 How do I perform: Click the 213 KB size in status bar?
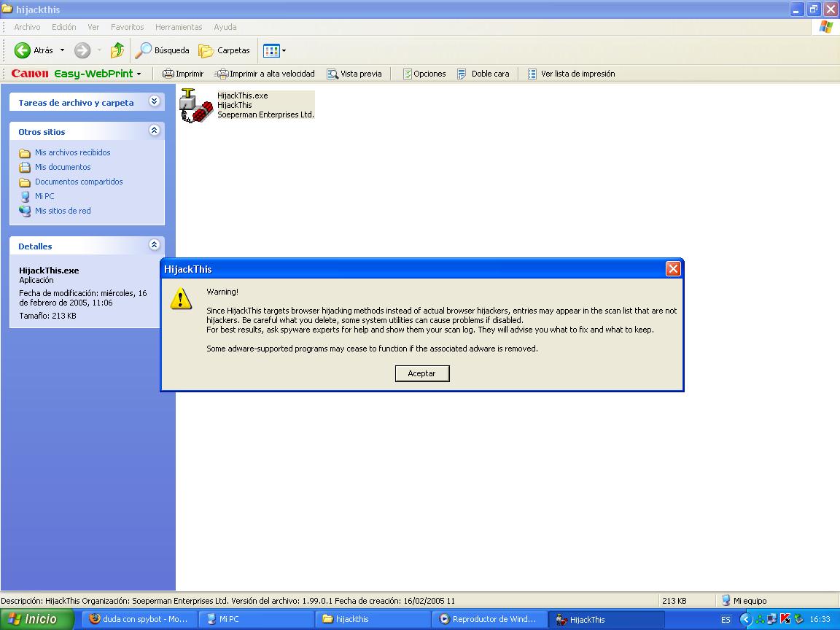[674, 601]
